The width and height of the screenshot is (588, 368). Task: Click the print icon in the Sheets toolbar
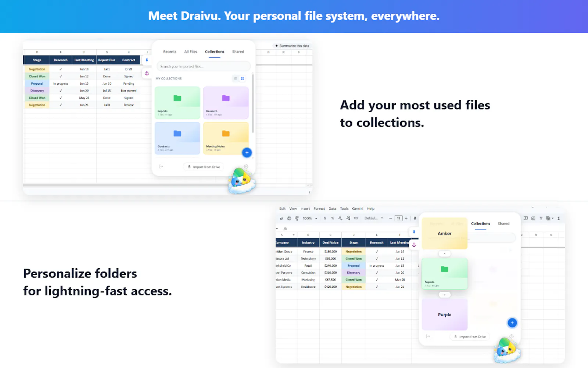click(x=289, y=218)
